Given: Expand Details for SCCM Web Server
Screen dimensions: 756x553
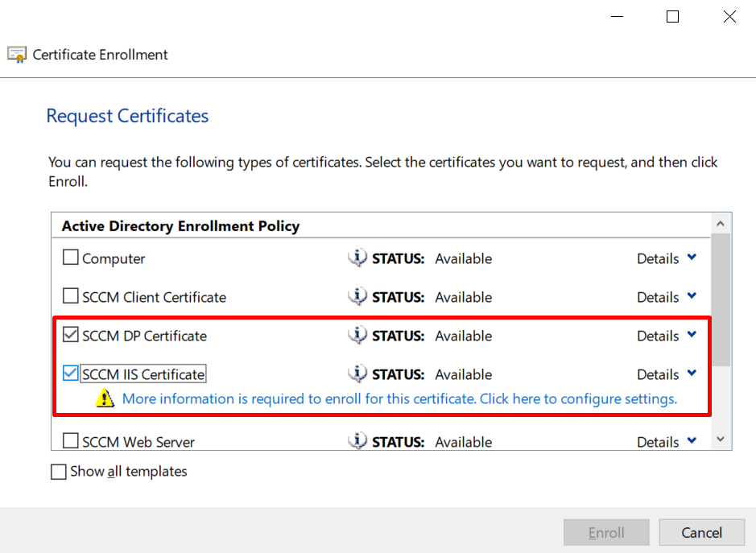Looking at the screenshot, I should tap(667, 442).
